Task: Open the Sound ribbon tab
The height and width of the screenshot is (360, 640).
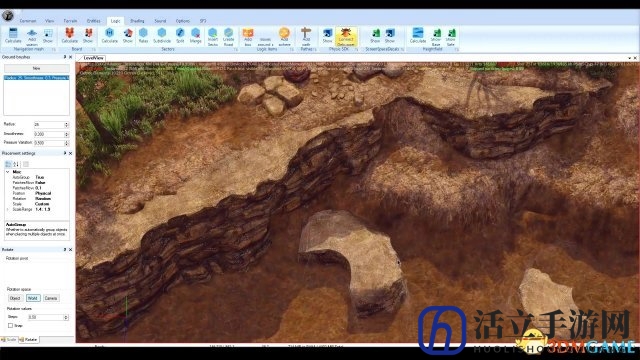Action: [x=160, y=21]
